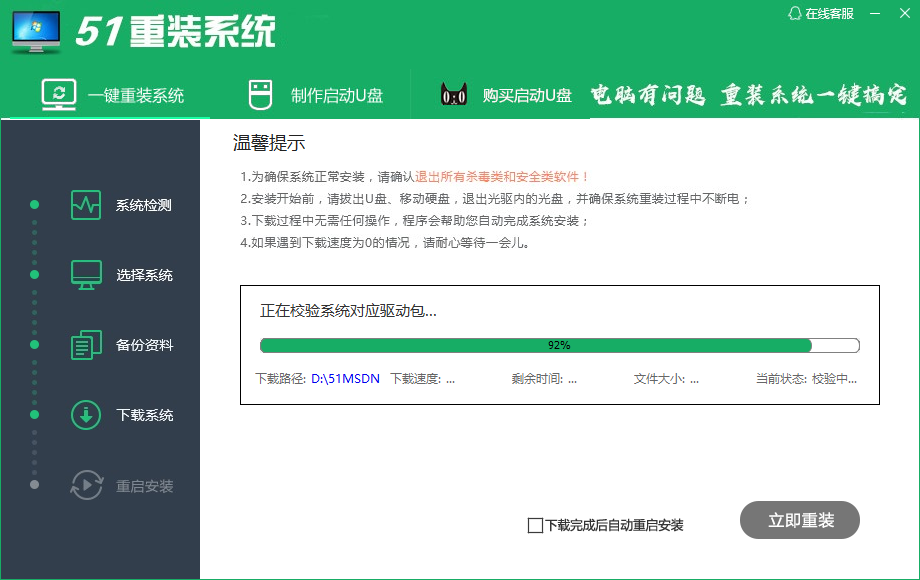Click the refresh monitor icon for 一键重装系统

point(58,95)
